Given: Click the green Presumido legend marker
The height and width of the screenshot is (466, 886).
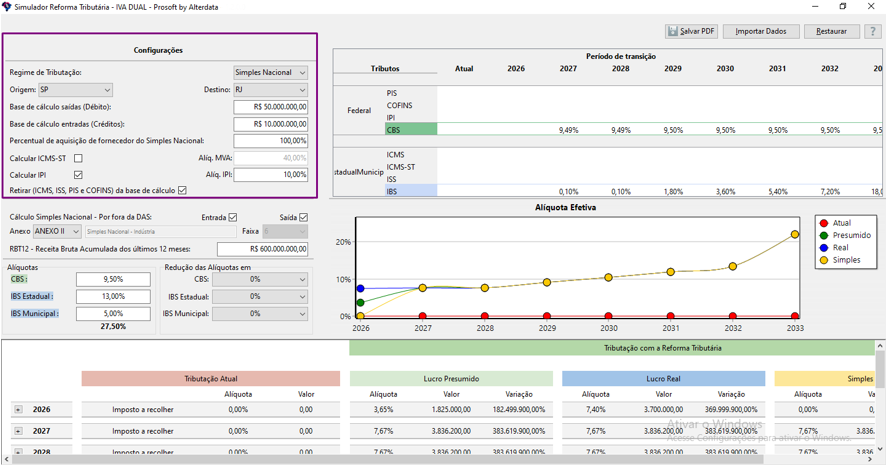Looking at the screenshot, I should [x=824, y=235].
